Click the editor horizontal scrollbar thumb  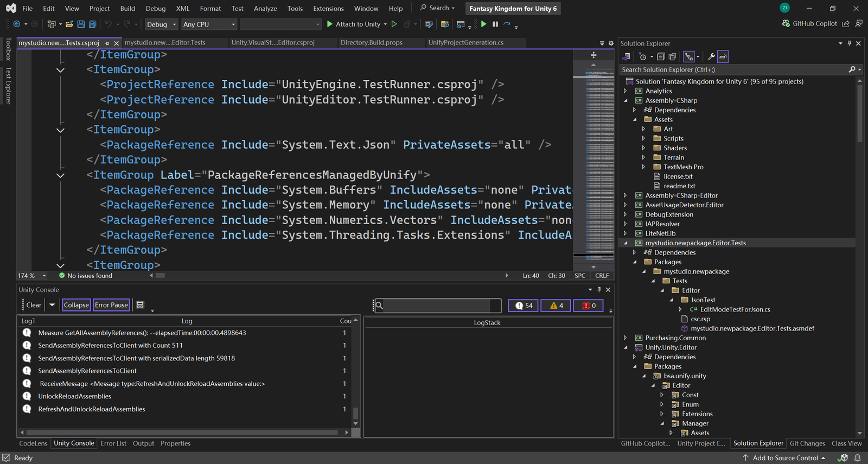click(x=160, y=276)
